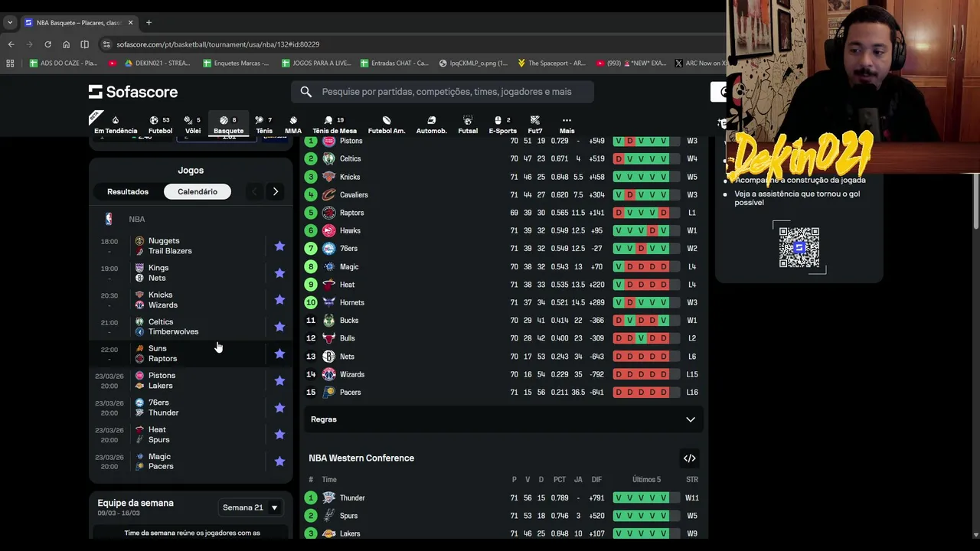Click the Bulls team logo
The image size is (980, 551).
coord(328,338)
